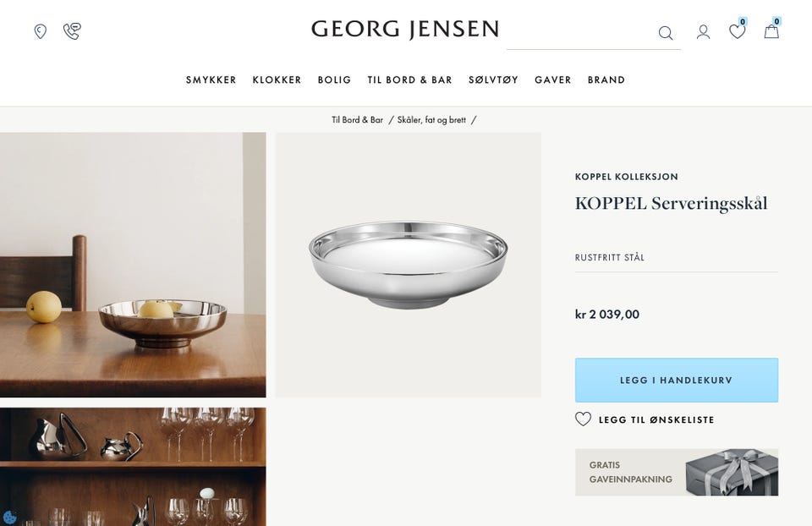Click the Gratis gaveinnpakning banner

click(677, 472)
